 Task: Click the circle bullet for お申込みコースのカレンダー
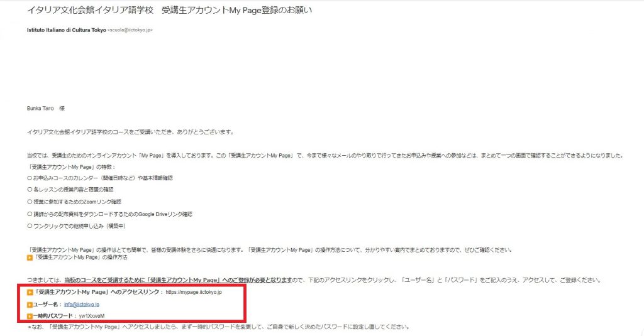point(30,178)
